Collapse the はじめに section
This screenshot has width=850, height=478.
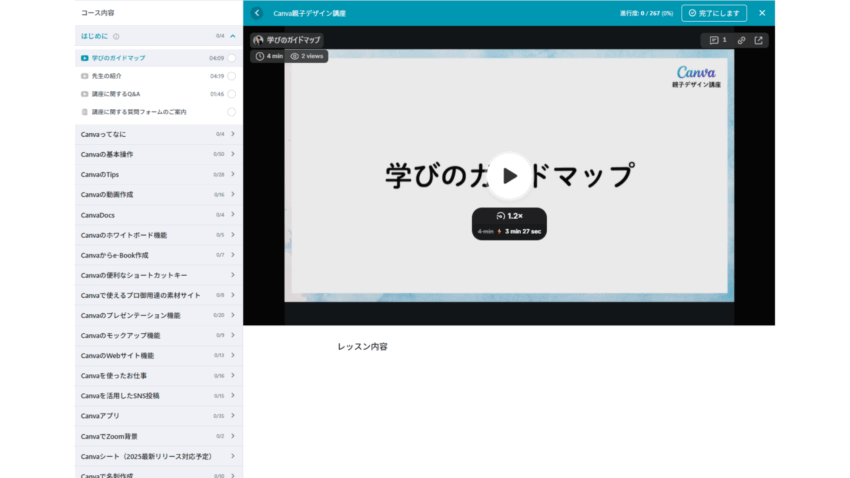[x=233, y=36]
